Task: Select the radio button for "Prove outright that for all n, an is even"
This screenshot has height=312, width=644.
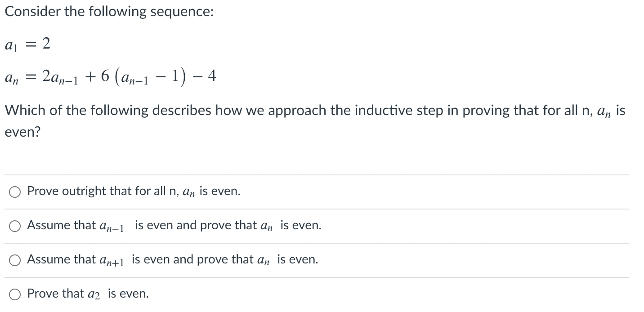Action: (15, 191)
